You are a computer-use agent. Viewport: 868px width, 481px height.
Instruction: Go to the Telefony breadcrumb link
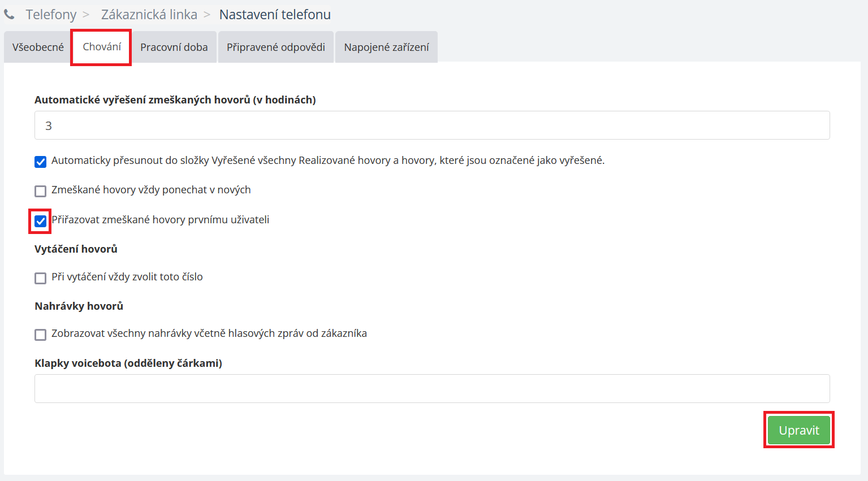51,15
